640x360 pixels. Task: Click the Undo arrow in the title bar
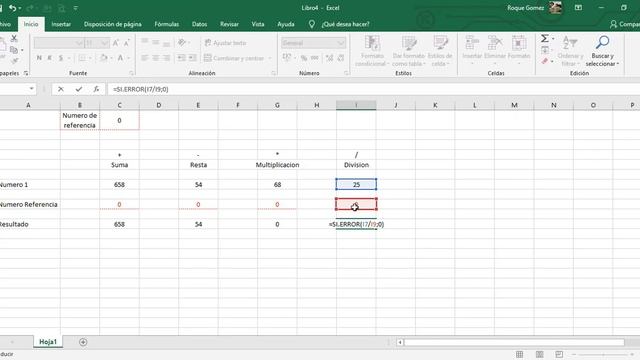pos(13,8)
